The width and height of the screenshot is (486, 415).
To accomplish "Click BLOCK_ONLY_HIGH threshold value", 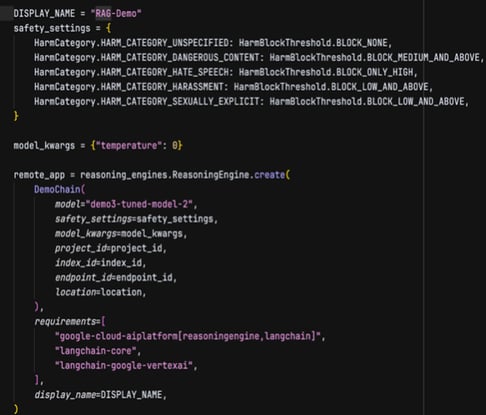I will tap(375, 72).
